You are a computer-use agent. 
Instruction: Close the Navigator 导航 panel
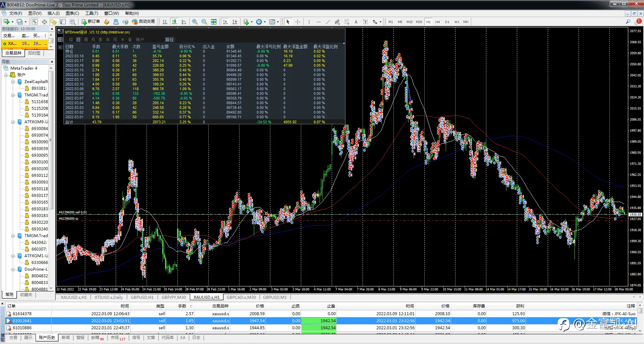pyautogui.click(x=52, y=62)
